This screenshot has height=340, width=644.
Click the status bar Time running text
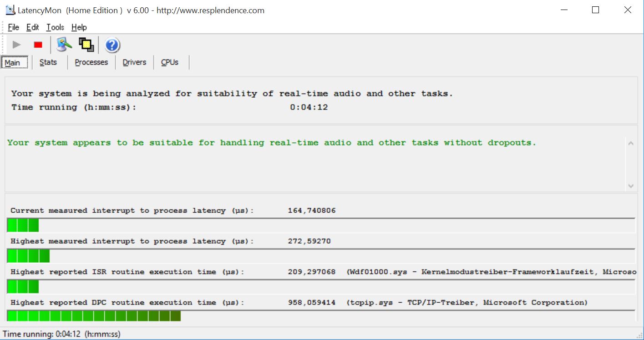coord(62,334)
